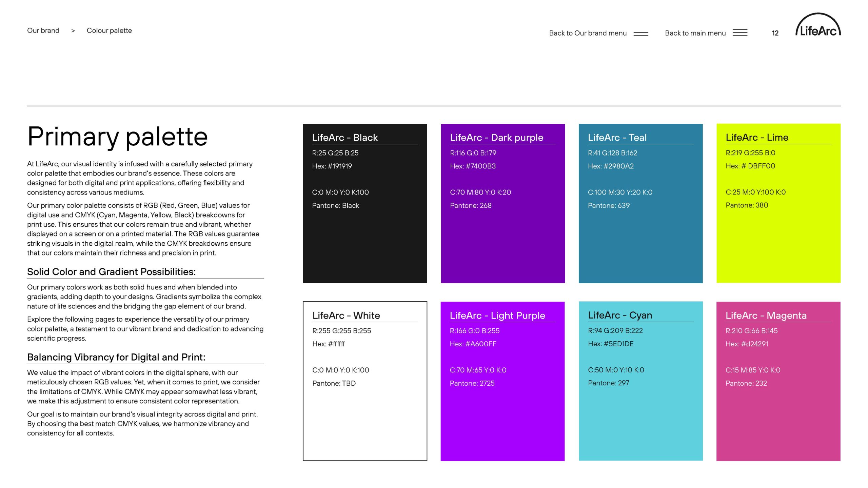Click Hex: #5ED1DE text

pyautogui.click(x=611, y=344)
